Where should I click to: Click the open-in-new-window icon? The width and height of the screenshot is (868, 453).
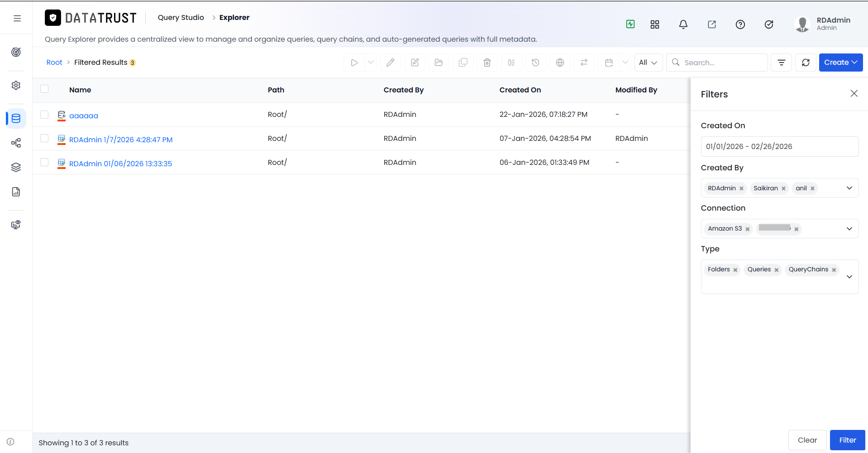[x=712, y=24]
